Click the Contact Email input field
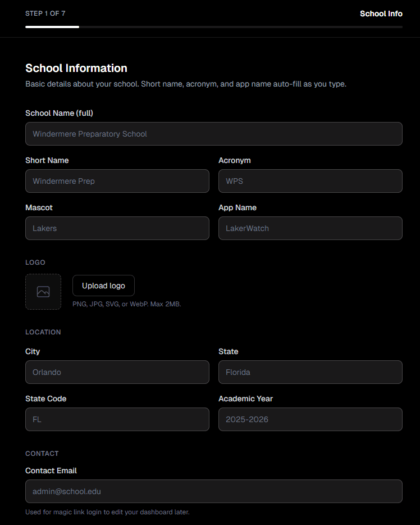Image resolution: width=420 pixels, height=525 pixels. point(213,491)
